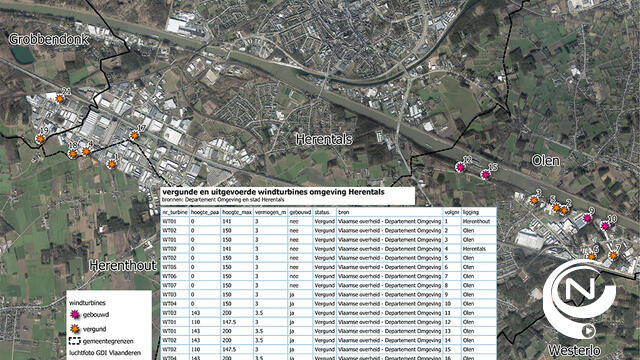Screen dimensions: 640x360
Task: Click the 'Olen' map label
Action: click(545, 160)
